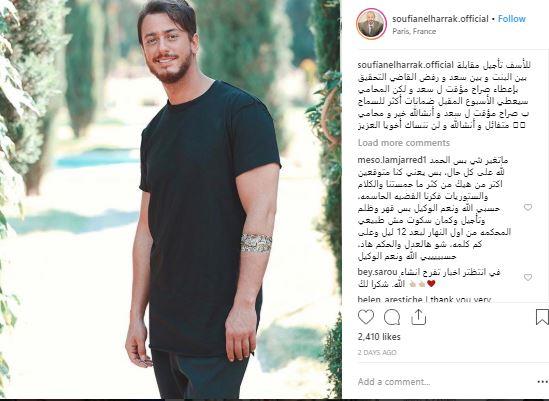Screen dimensions: 549x401
Task: Open the comment bubble icon
Action: tap(392, 317)
